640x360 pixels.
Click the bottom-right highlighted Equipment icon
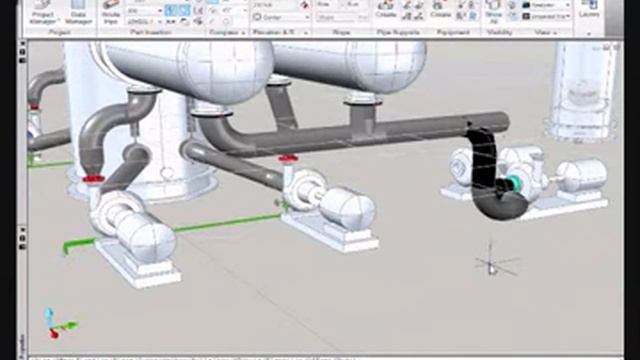click(x=473, y=16)
